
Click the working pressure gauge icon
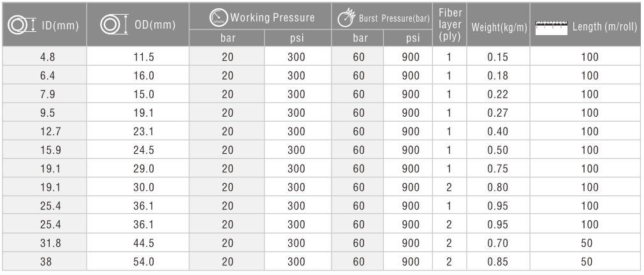tap(218, 18)
